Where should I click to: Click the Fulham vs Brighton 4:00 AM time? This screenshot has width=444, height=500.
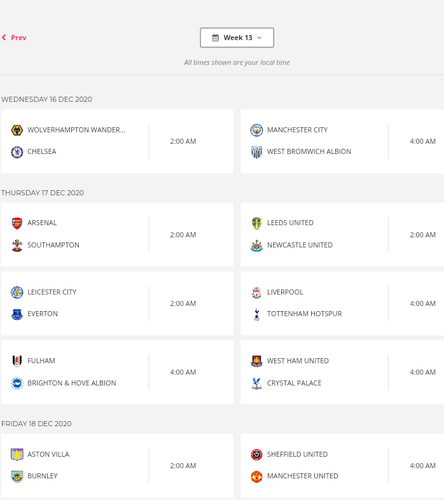pyautogui.click(x=183, y=372)
